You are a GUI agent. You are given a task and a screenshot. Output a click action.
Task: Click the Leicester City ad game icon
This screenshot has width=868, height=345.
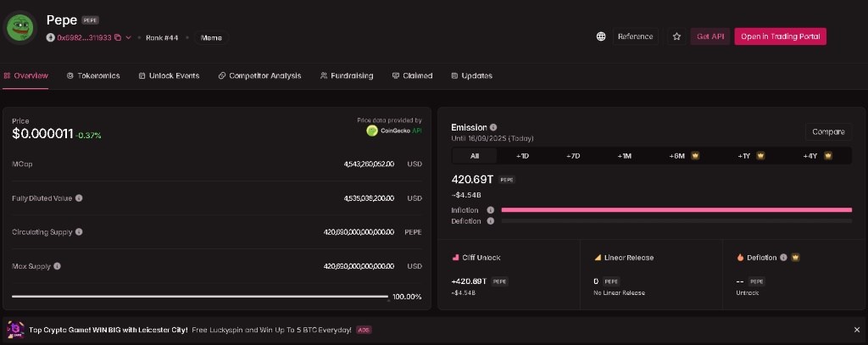click(x=15, y=330)
